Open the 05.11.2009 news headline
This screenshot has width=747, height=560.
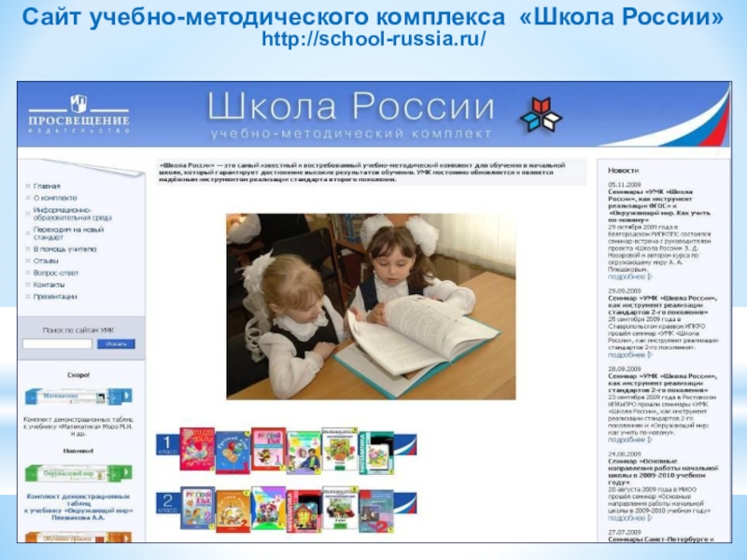coord(659,206)
